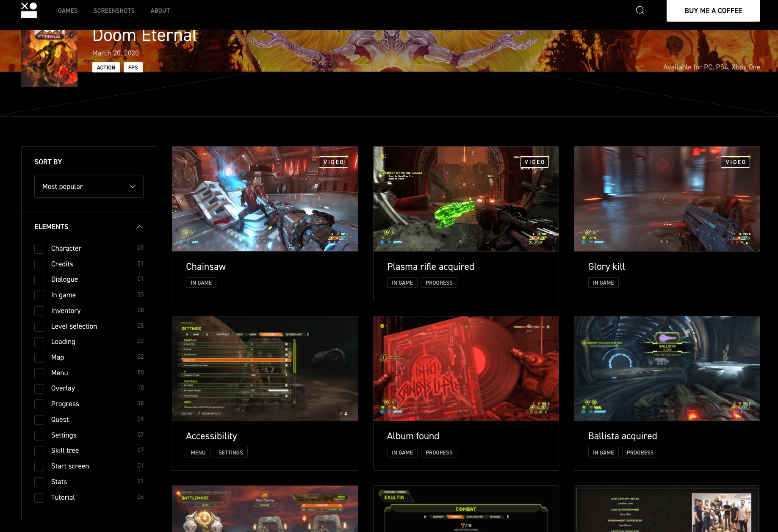Click the Chainsaw card title
Image resolution: width=778 pixels, height=532 pixels.
click(206, 267)
